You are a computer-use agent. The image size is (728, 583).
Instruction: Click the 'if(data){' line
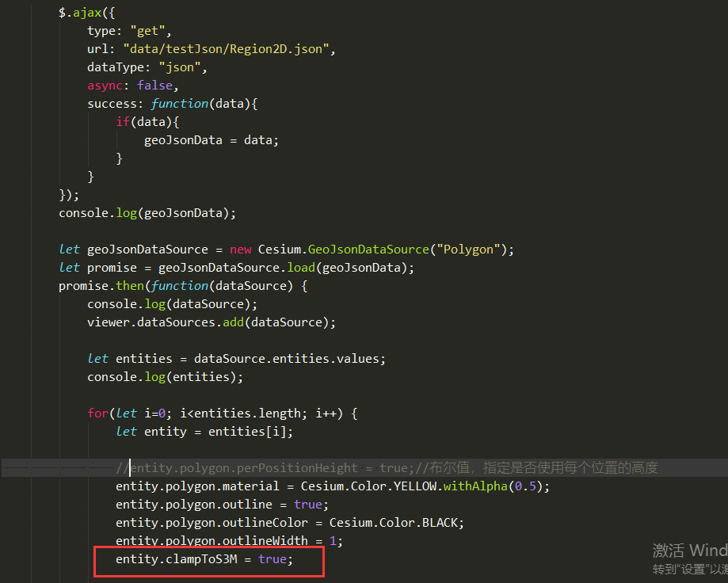147,122
